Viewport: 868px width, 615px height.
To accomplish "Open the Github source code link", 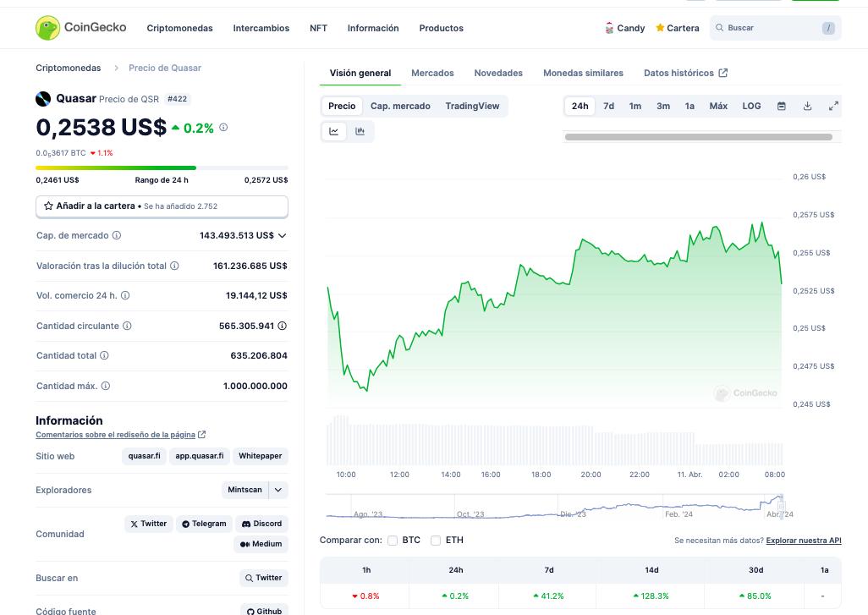I will click(265, 610).
